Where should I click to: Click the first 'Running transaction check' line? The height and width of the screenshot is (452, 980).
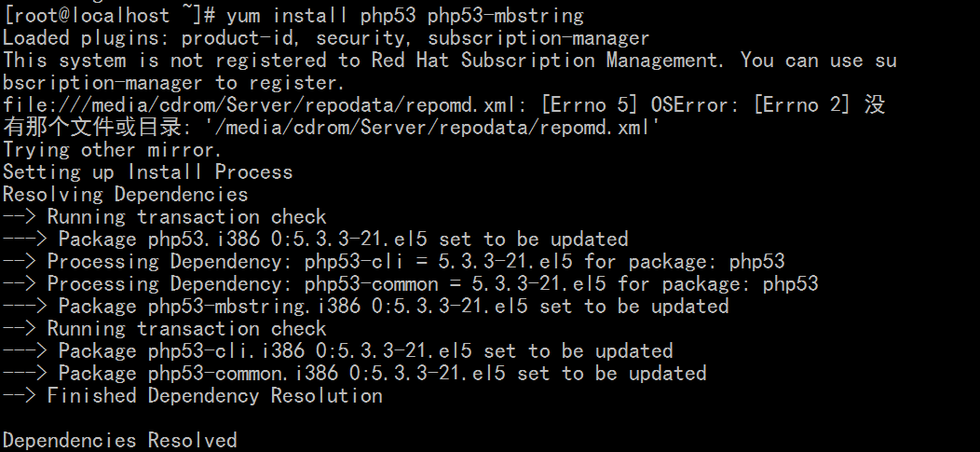[164, 217]
